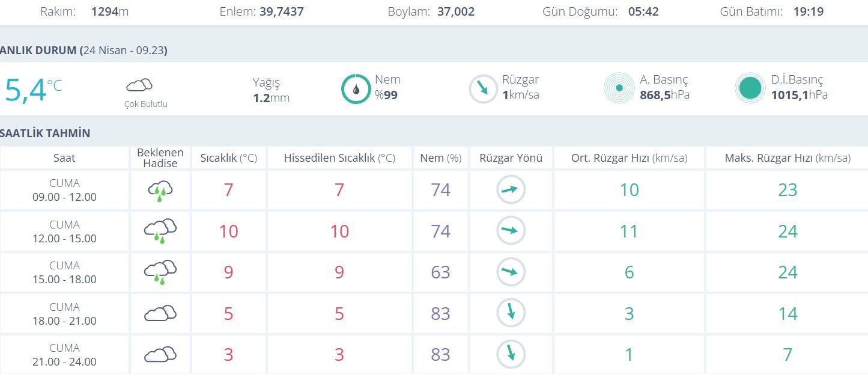The height and width of the screenshot is (374, 868).
Task: Click the A. Basınç pressure rings icon
Action: (619, 88)
